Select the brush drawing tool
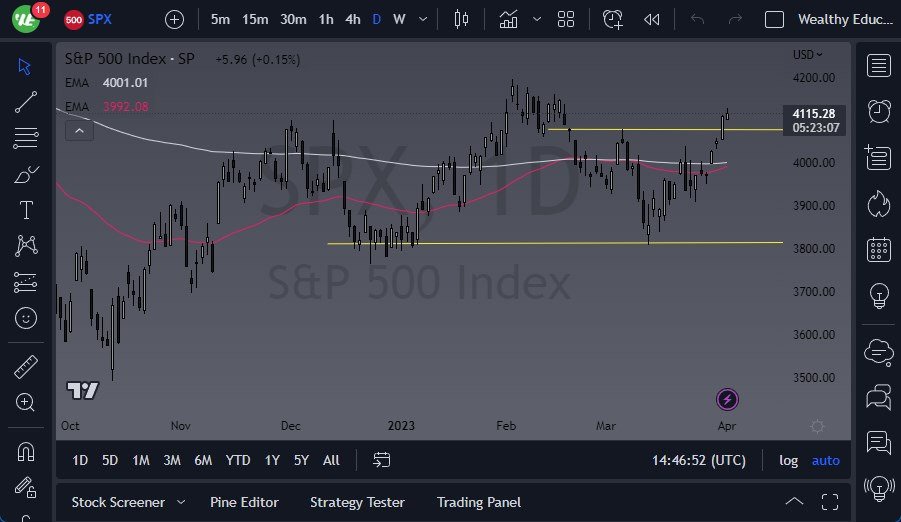The width and height of the screenshot is (901, 522). point(26,174)
